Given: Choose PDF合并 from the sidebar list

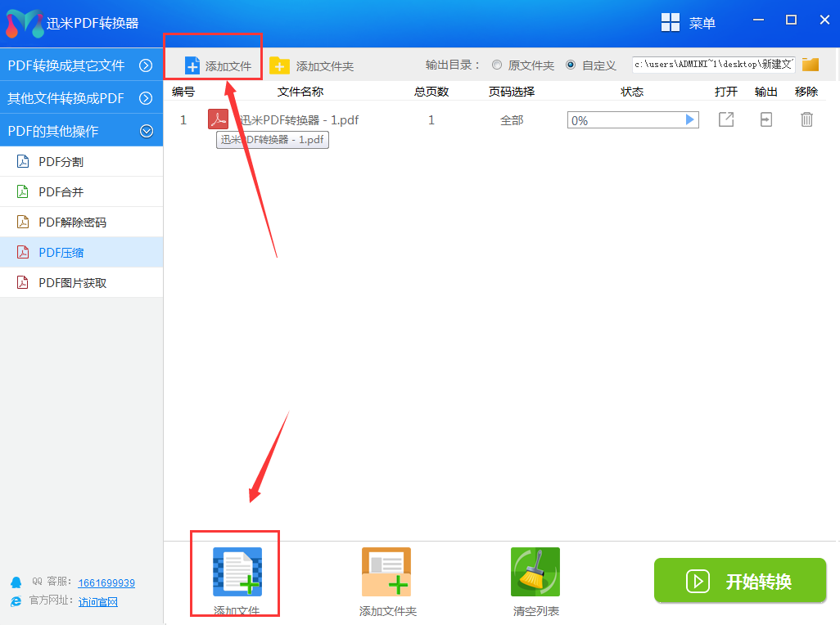Looking at the screenshot, I should (61, 192).
